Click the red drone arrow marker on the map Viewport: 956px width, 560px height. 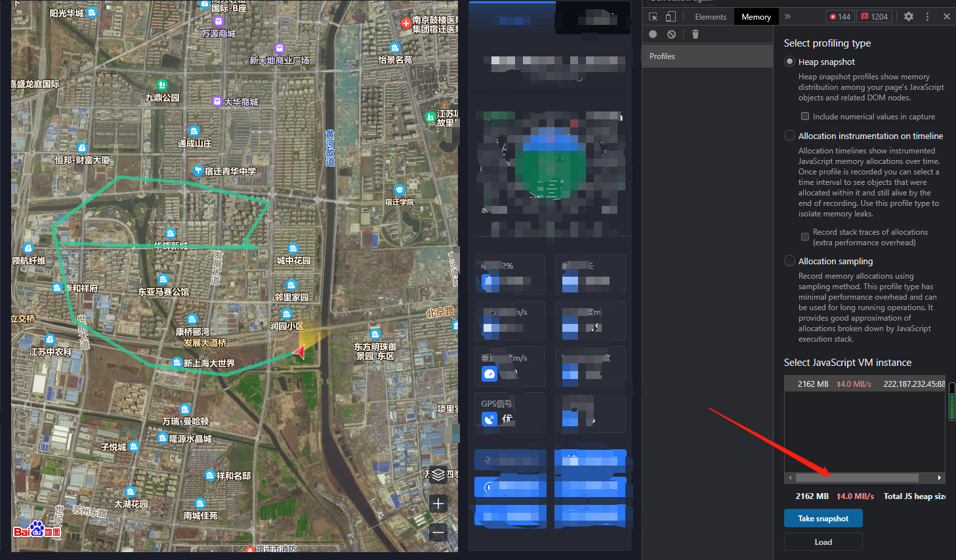click(x=299, y=352)
